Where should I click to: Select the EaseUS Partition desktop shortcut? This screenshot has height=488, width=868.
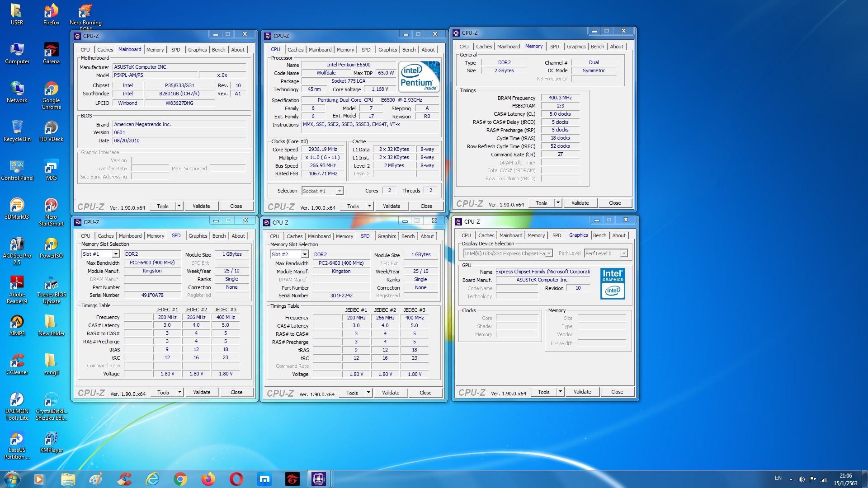pos(17,445)
